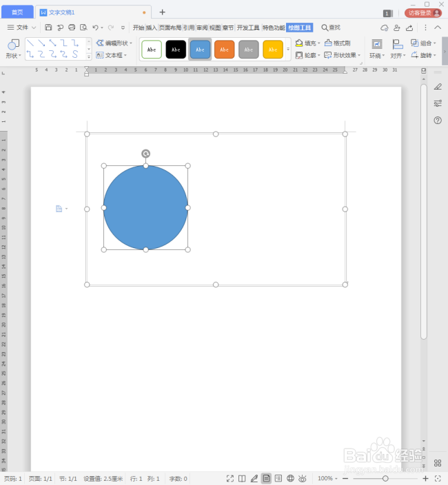Open the 形状 shapes gallery icon
448x485 pixels.
point(13,45)
